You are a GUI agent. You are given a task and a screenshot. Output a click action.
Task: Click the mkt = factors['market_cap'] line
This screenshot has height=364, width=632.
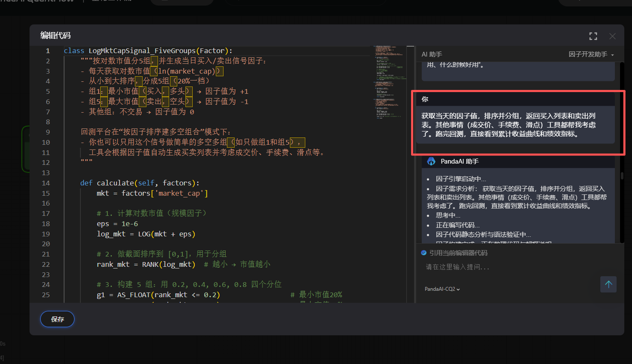pos(152,194)
